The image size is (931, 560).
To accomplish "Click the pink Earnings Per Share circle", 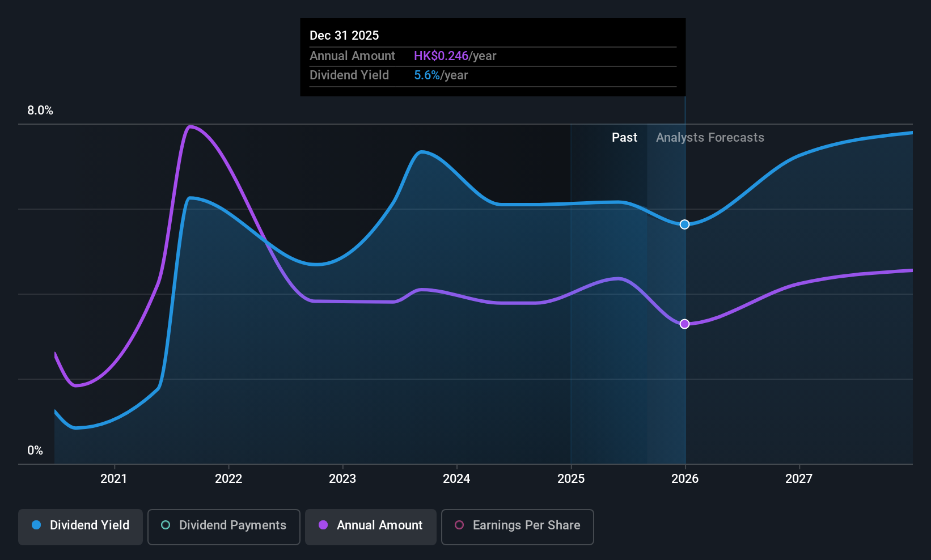I will click(459, 525).
